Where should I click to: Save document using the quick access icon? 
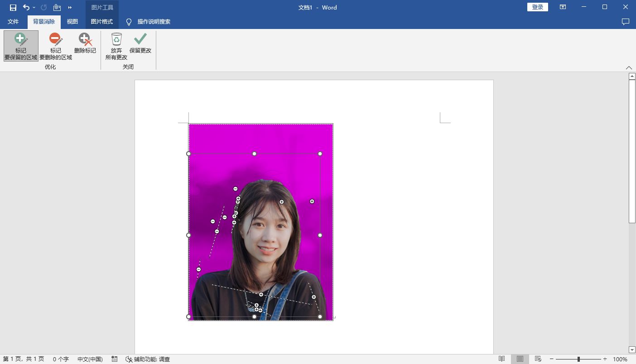tap(13, 7)
